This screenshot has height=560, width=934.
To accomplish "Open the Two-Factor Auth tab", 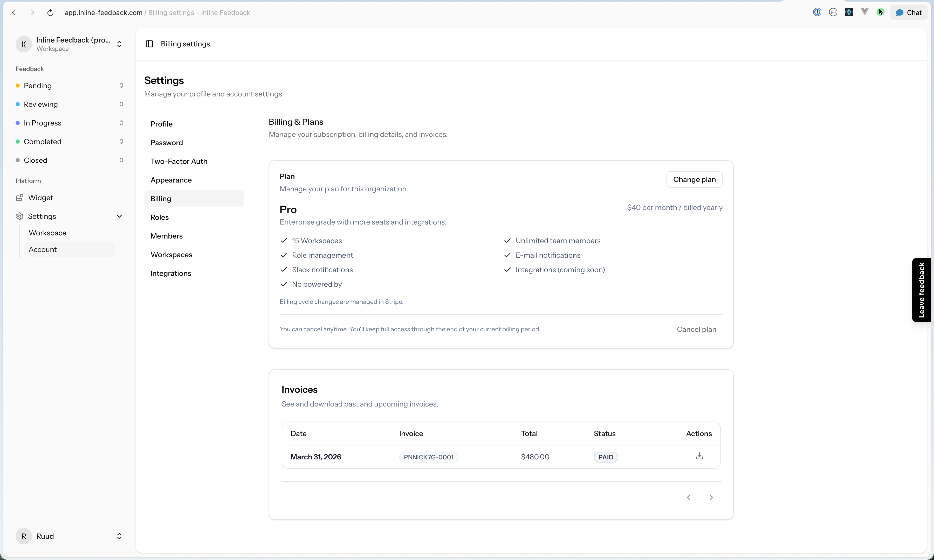I will coord(194,161).
